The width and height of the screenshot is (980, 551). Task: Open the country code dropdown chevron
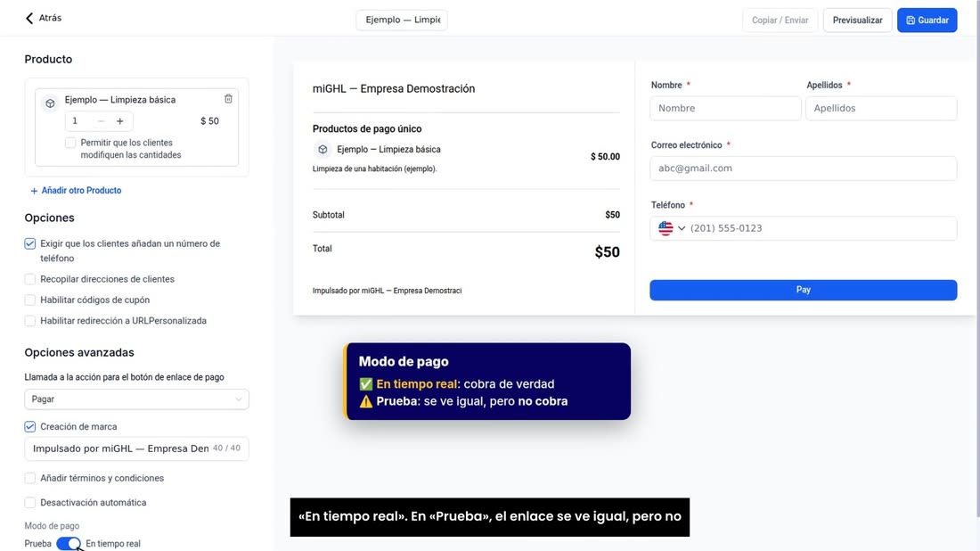tap(682, 228)
